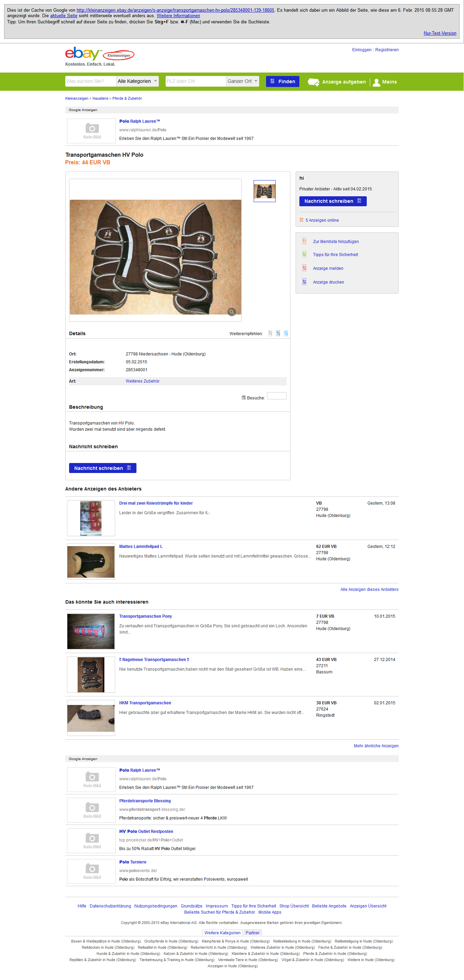Open the Alle Kategorien dropdown
Screen dimensions: 464x980
point(138,81)
